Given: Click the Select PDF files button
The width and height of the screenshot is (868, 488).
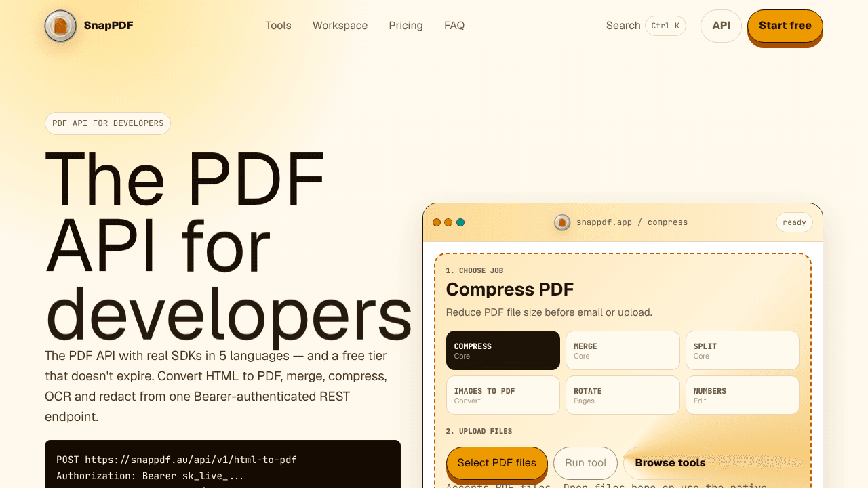Looking at the screenshot, I should (x=496, y=463).
